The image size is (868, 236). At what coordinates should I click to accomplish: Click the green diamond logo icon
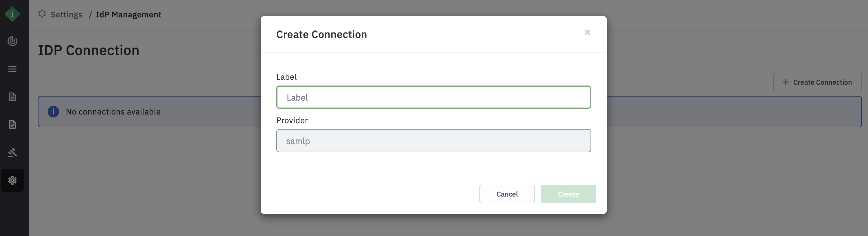12,14
